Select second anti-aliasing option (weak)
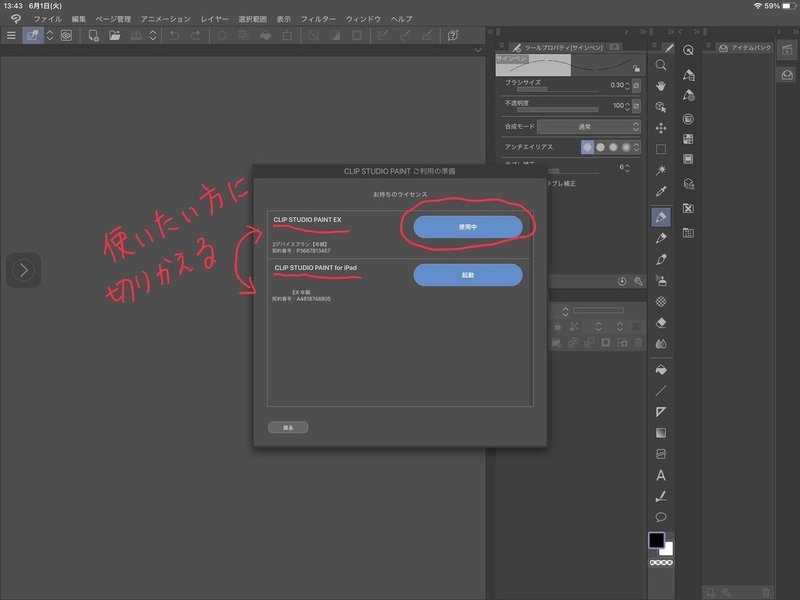This screenshot has height=600, width=800. point(601,147)
